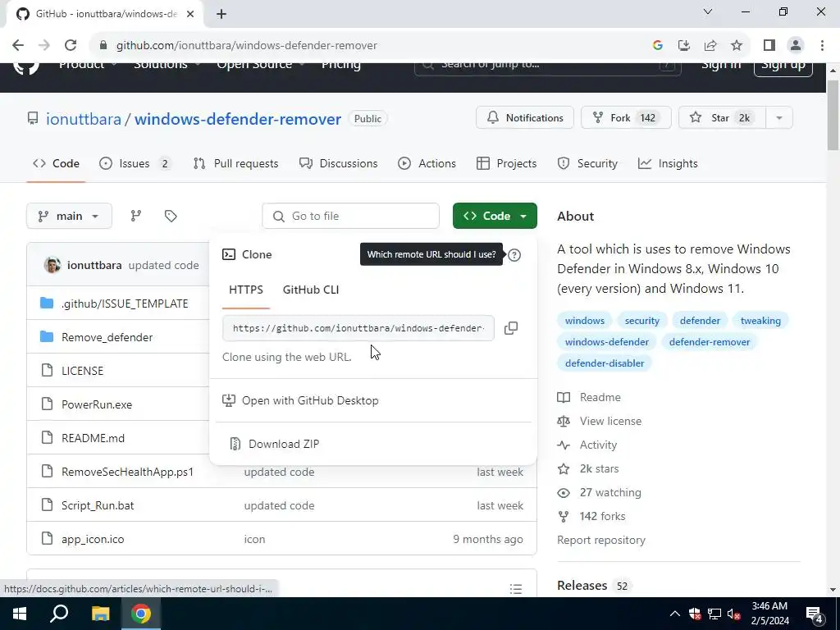Open the Chrome profile avatar
The width and height of the screenshot is (840, 630).
(x=796, y=46)
